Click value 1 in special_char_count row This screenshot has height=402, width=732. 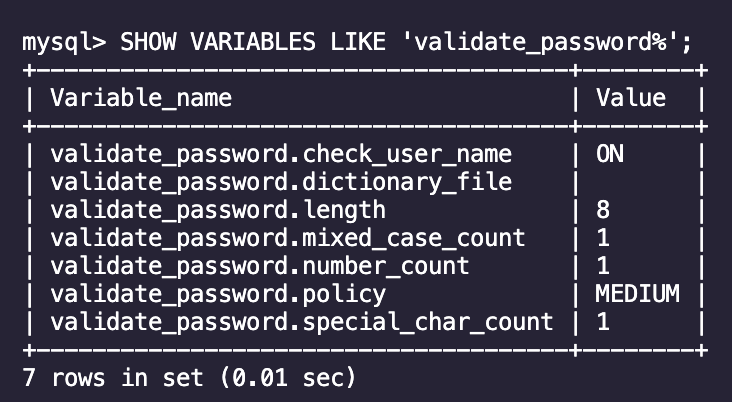tap(603, 322)
